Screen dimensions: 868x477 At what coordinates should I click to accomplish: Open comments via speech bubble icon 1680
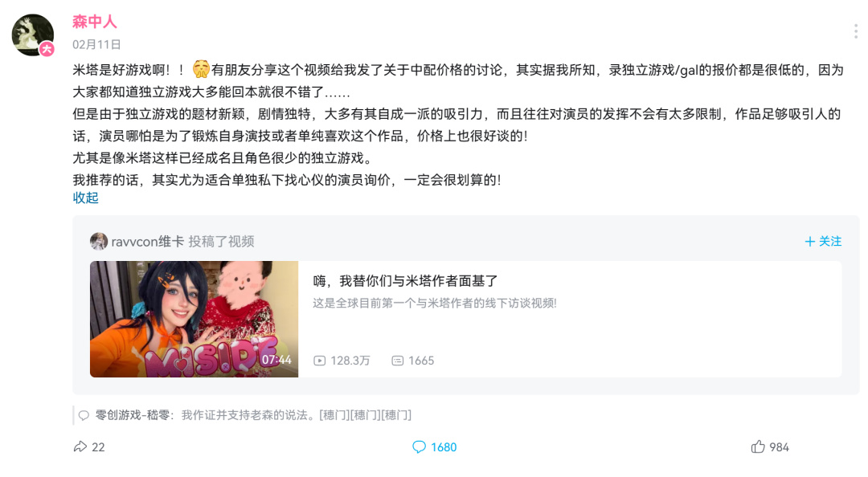419,446
